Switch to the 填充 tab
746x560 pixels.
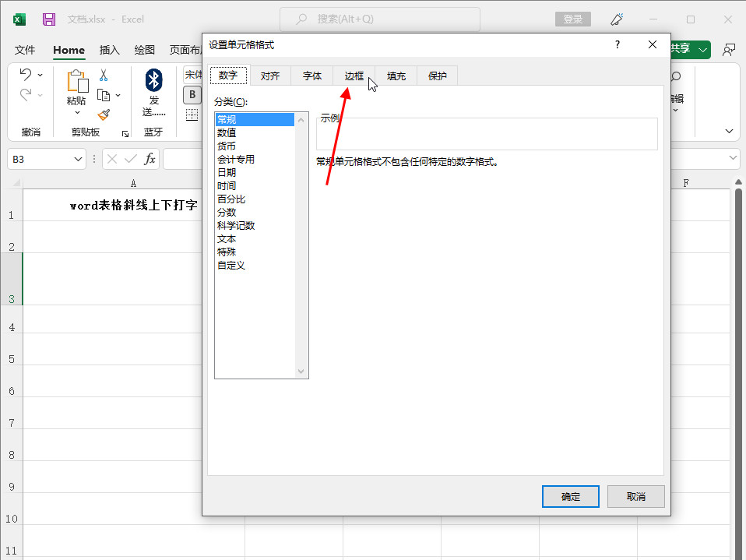396,76
